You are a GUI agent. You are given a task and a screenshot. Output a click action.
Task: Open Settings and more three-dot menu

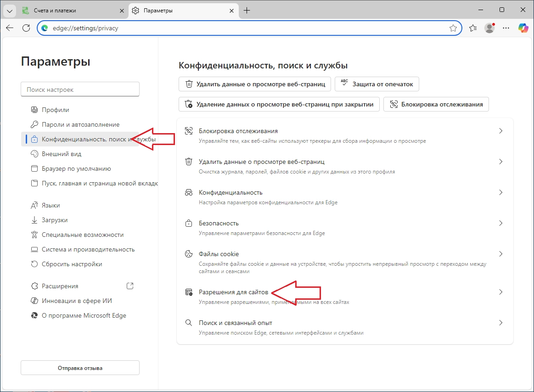pos(506,28)
